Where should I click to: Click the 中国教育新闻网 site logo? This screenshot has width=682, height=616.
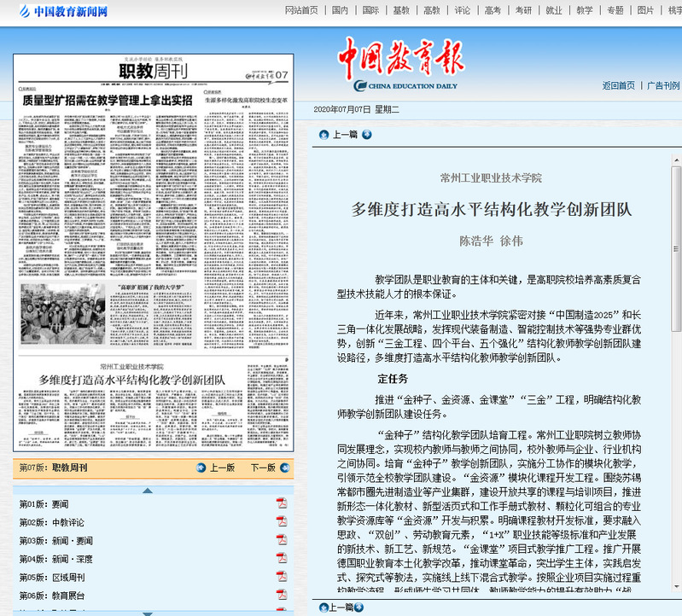58,11
